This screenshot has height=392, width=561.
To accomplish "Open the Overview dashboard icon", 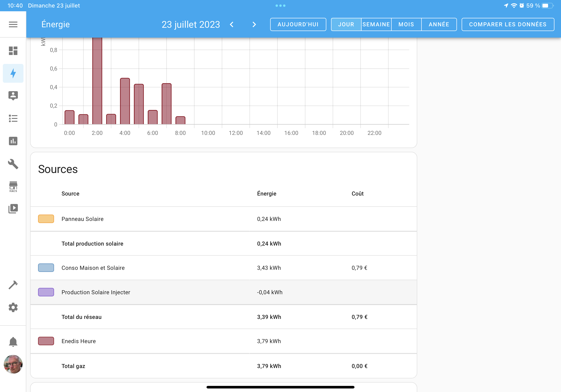I will [13, 51].
